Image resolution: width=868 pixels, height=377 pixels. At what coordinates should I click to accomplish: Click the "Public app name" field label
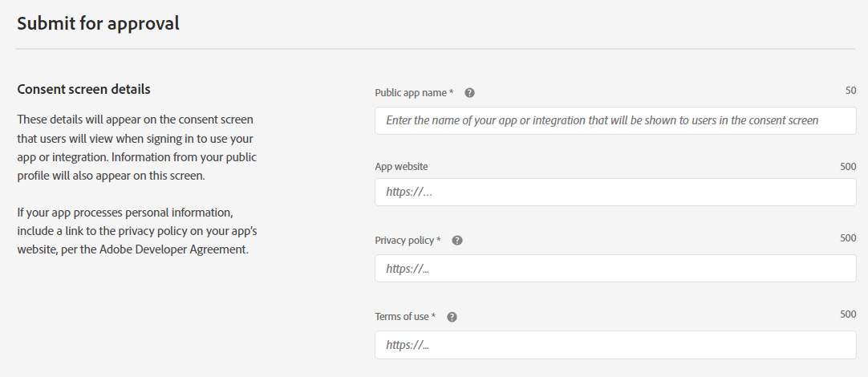click(x=413, y=93)
